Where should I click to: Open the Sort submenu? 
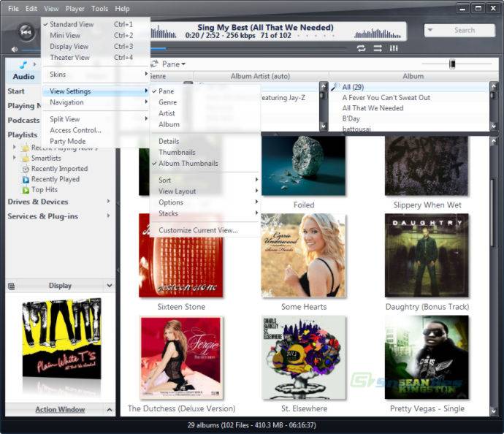click(205, 180)
